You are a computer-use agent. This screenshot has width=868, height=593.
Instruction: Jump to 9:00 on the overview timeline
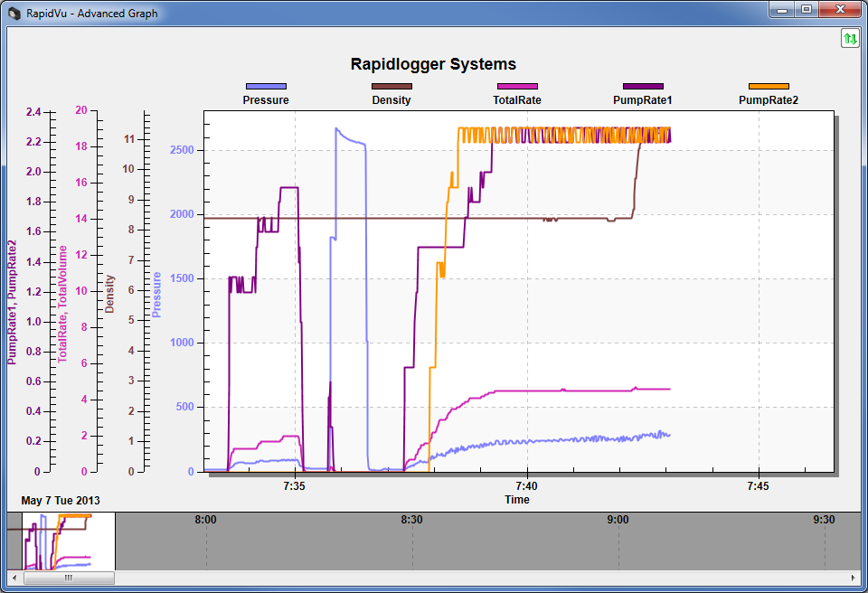click(618, 520)
